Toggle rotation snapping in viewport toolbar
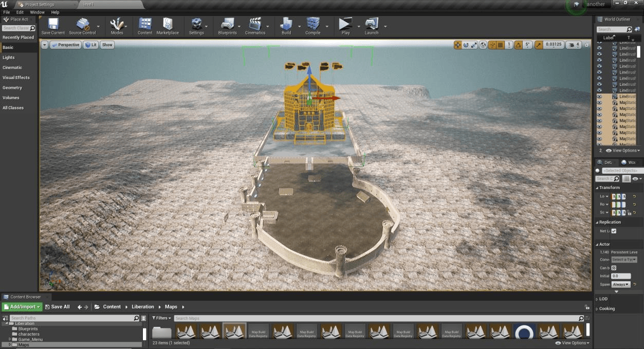 (518, 45)
